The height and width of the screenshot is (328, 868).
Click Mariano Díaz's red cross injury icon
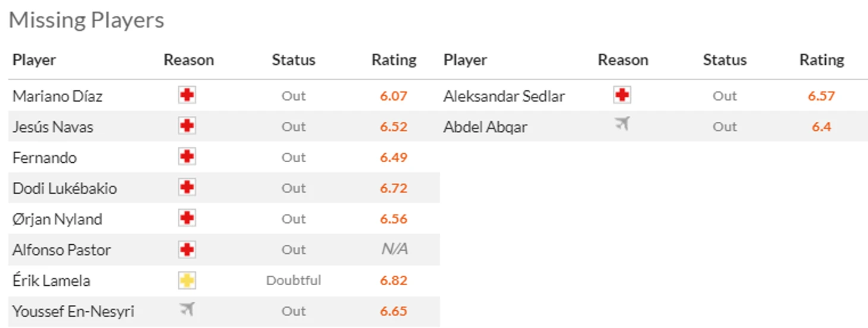click(x=187, y=95)
